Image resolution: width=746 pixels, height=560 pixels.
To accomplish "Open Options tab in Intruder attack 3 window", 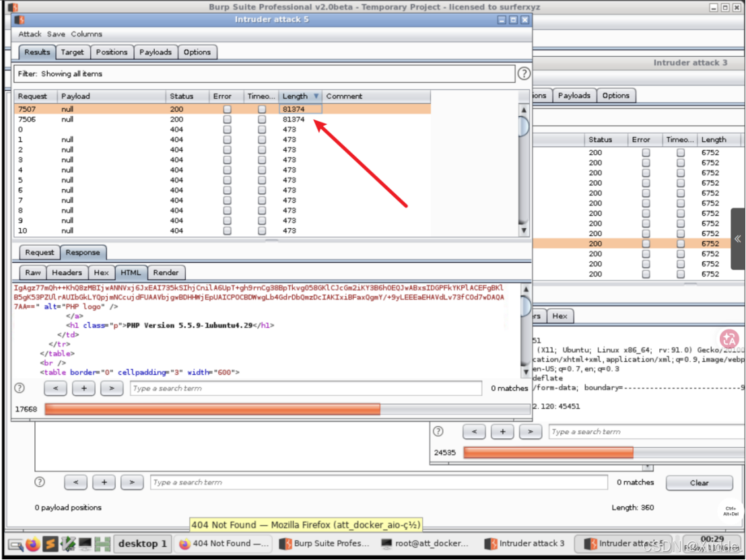I will pos(616,96).
